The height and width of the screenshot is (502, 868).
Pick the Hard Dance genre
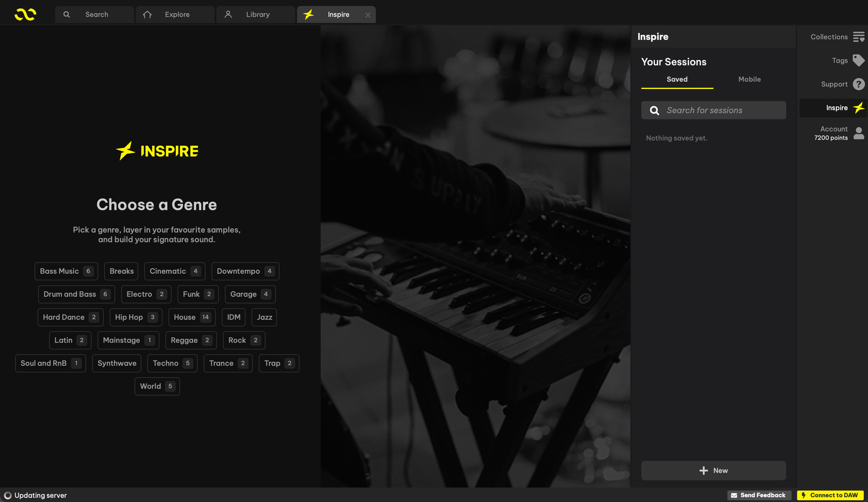click(71, 317)
